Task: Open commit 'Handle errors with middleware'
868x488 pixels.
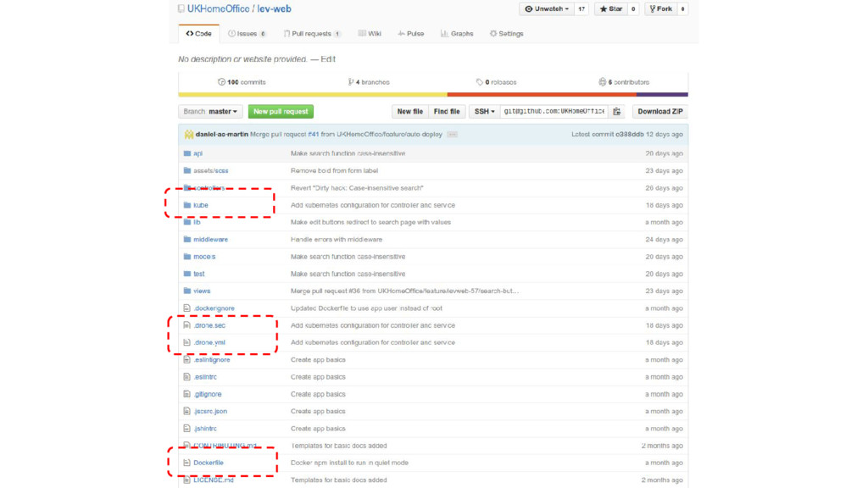Action: 337,240
